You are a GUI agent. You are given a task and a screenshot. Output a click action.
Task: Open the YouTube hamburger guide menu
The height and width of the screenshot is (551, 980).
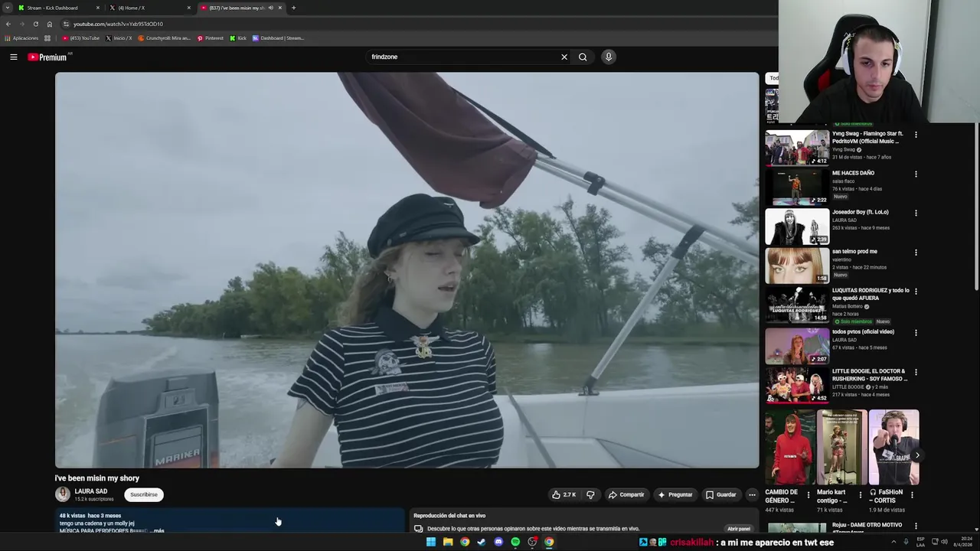pos(13,57)
